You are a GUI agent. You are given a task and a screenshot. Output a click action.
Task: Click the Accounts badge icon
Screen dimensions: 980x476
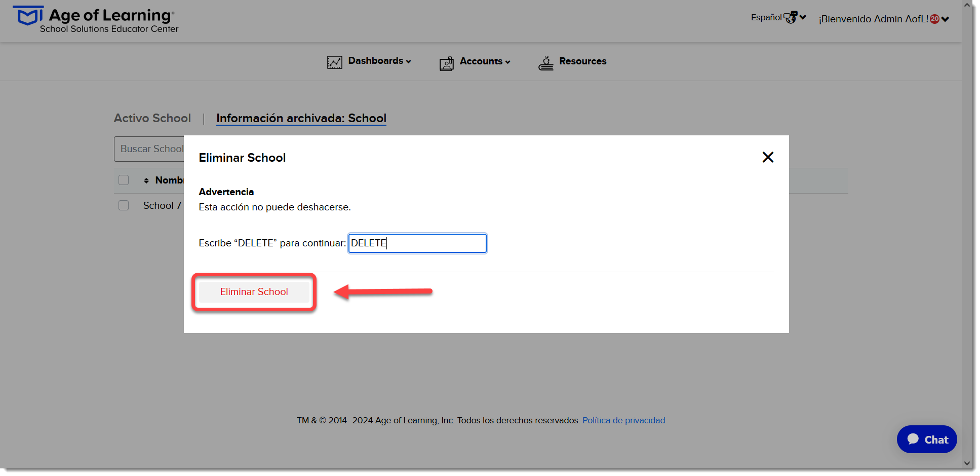(446, 63)
